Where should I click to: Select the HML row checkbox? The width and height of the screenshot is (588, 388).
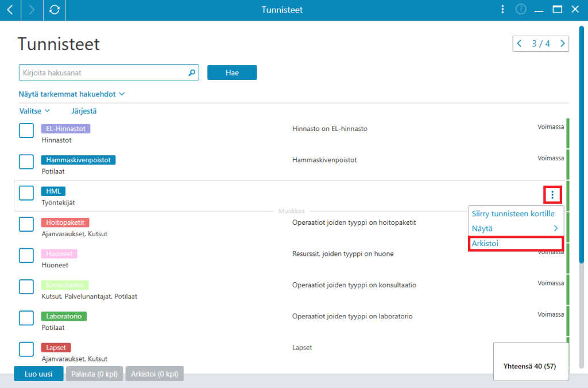coord(26,193)
